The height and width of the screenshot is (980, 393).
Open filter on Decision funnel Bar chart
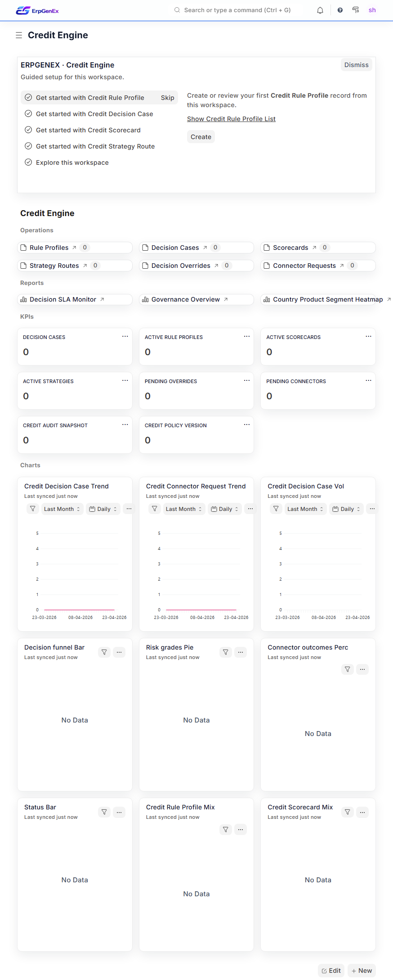104,652
